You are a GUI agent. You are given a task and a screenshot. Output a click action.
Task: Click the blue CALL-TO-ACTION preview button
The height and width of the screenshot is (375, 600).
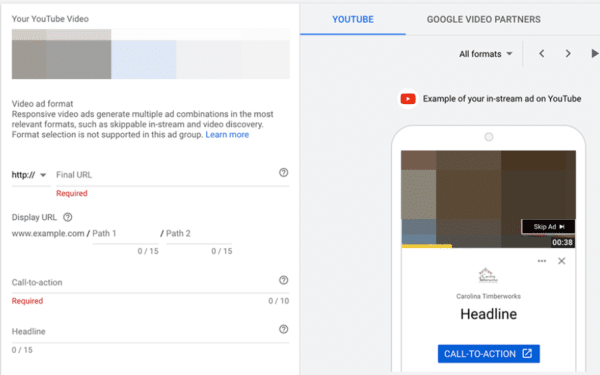[x=489, y=354]
